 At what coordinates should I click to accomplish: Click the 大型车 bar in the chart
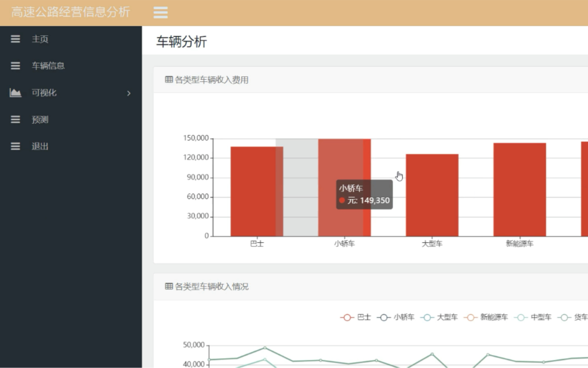pyautogui.click(x=432, y=195)
